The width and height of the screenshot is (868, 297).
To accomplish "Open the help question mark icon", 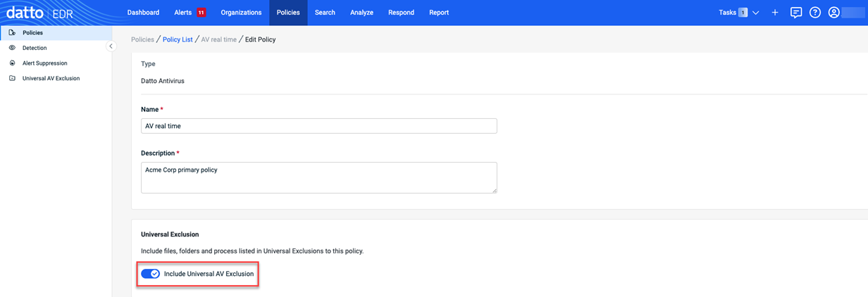I will tap(815, 13).
